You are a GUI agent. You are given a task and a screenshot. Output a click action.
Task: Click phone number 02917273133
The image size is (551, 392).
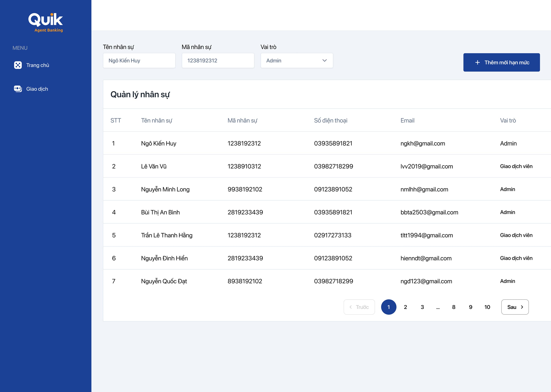(333, 235)
